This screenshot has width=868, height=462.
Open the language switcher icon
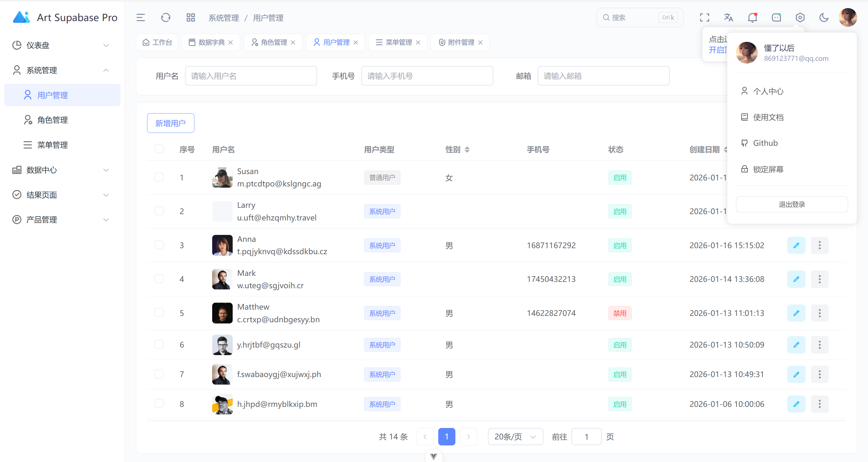728,17
